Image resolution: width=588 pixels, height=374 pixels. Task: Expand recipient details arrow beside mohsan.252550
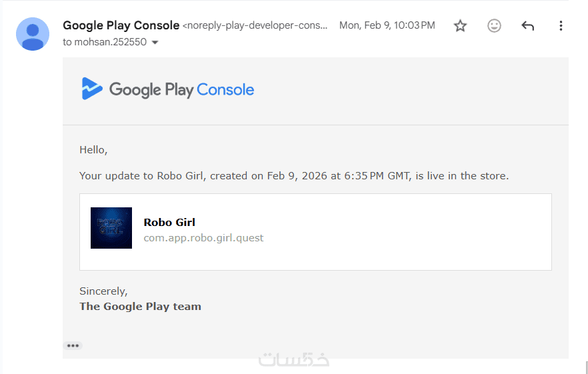155,43
